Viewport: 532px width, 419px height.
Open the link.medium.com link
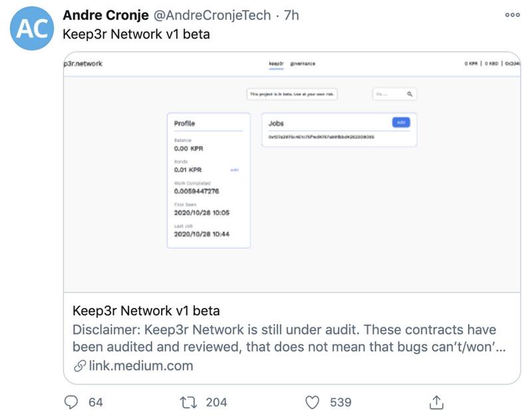point(141,366)
